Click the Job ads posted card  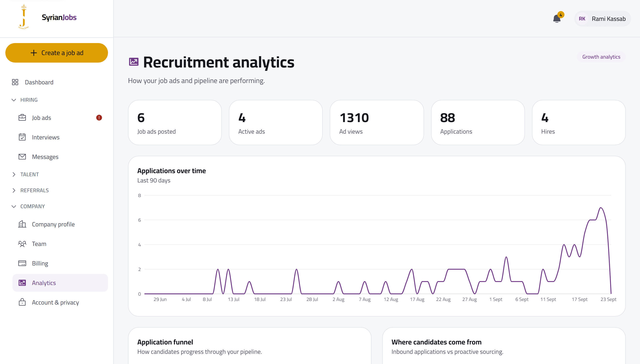pyautogui.click(x=175, y=123)
